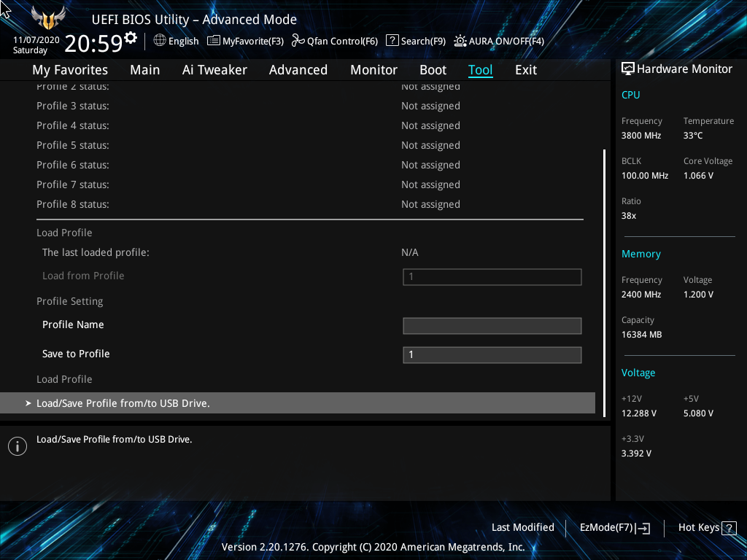Screen dimensions: 747x560
Task: Click the Voltage section heading
Action: pos(638,373)
